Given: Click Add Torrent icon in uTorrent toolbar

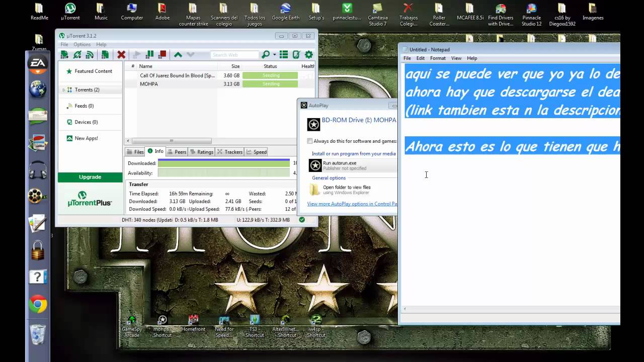Looking at the screenshot, I should (x=64, y=55).
